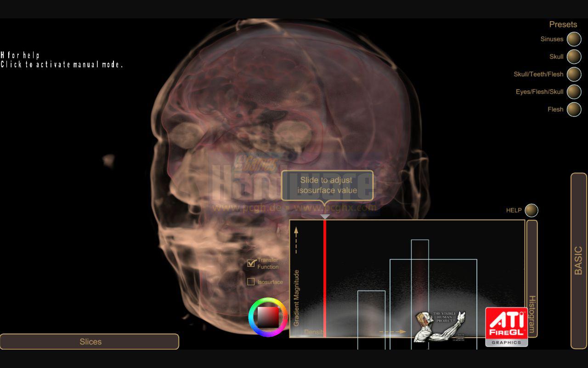This screenshot has height=368, width=588.
Task: Click the 'Click to activate manual mode.' text
Action: click(62, 64)
